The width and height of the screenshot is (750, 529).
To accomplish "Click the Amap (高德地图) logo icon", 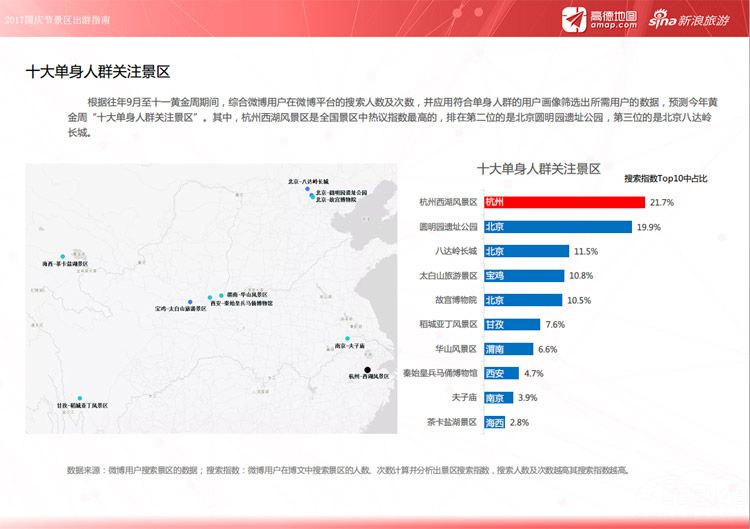I will [573, 20].
